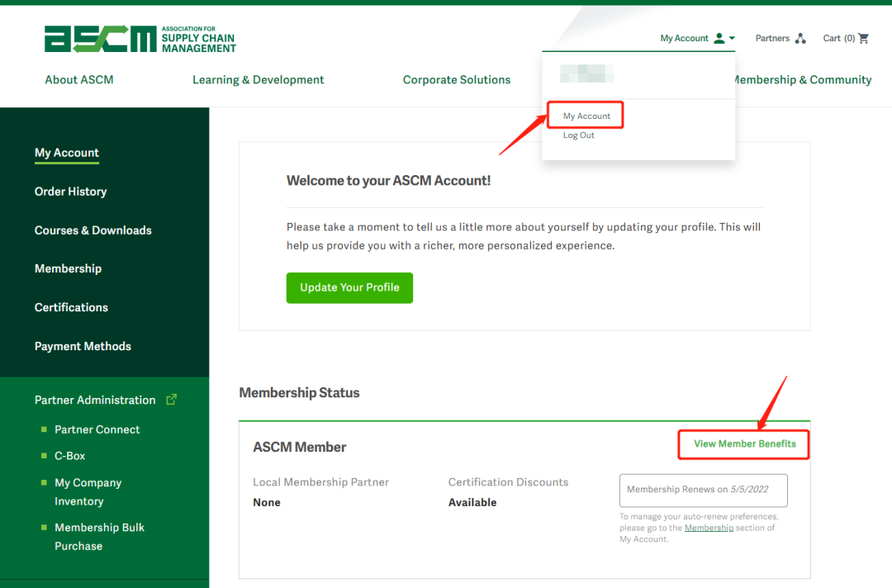
Task: Click Membership link in auto-renew note
Action: [x=709, y=528]
